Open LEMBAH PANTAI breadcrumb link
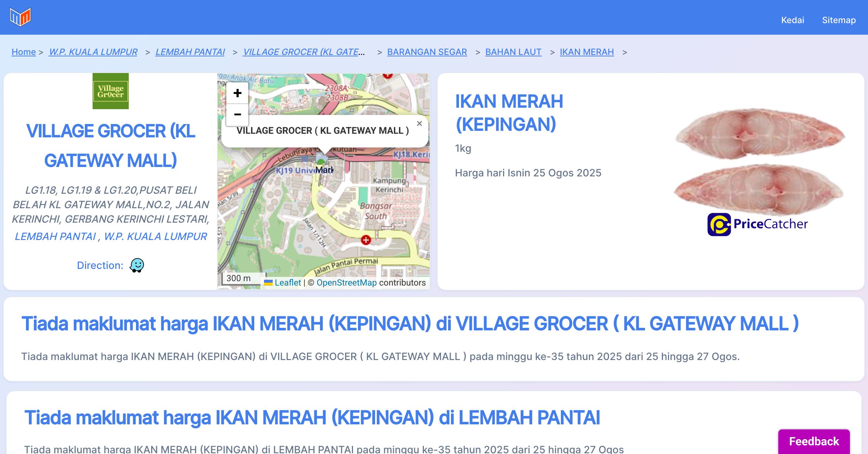Viewport: 868px width, 454px height. [190, 52]
